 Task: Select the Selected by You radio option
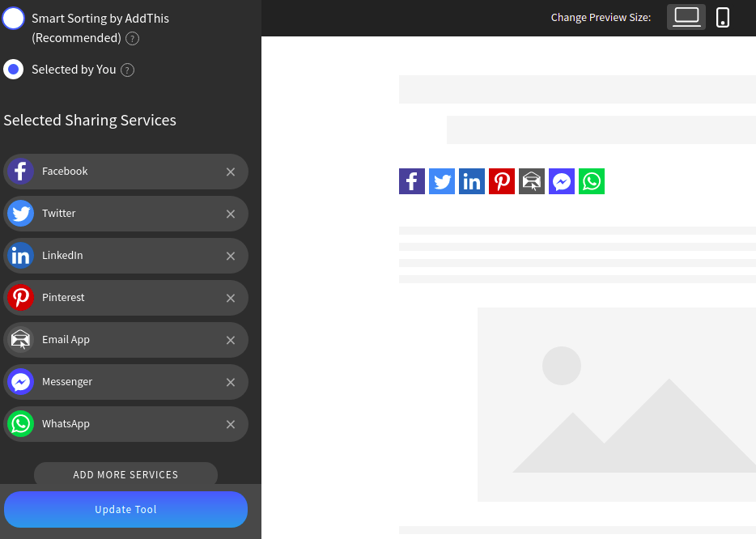coord(14,70)
